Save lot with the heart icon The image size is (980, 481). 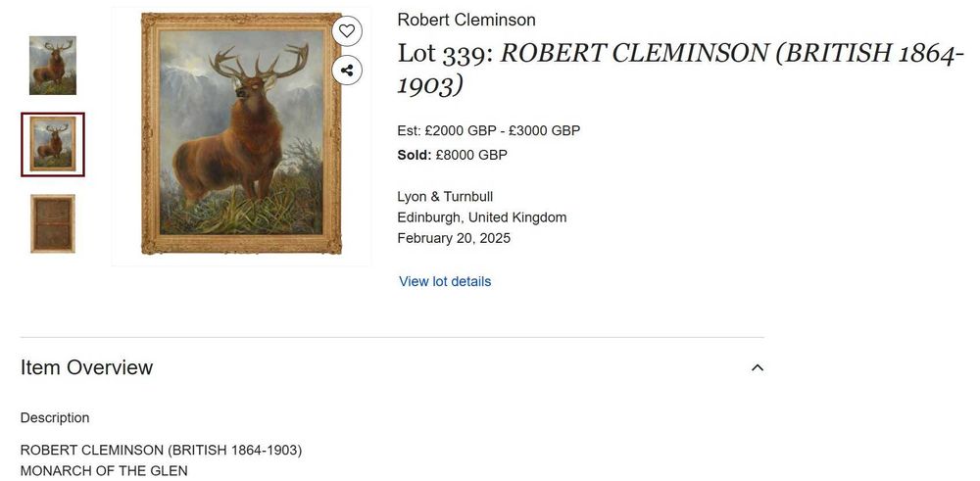(346, 31)
